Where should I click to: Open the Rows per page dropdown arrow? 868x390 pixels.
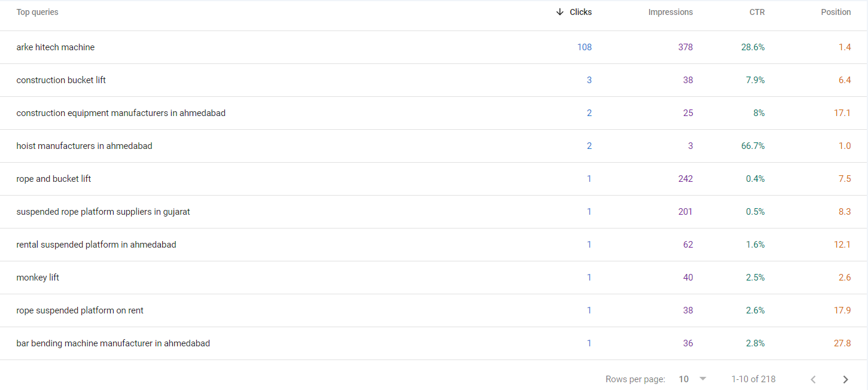pos(702,379)
